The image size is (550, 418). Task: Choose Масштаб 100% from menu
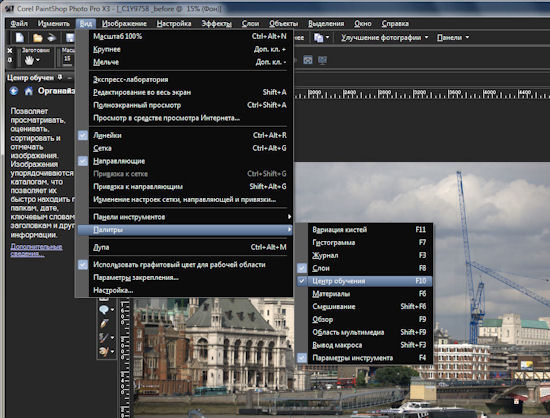pyautogui.click(x=185, y=36)
